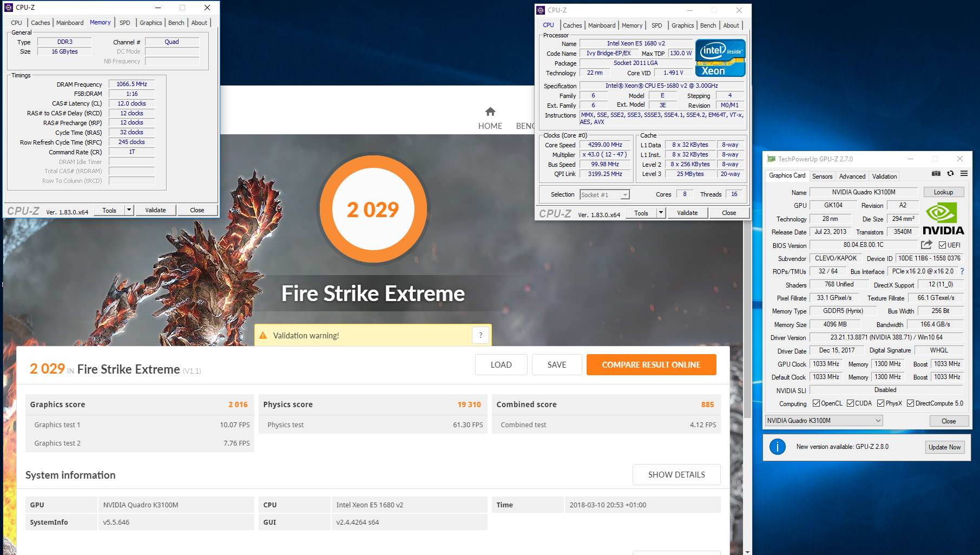This screenshot has height=555, width=980.
Task: Click the SAVE button in 3DMark
Action: (x=557, y=365)
